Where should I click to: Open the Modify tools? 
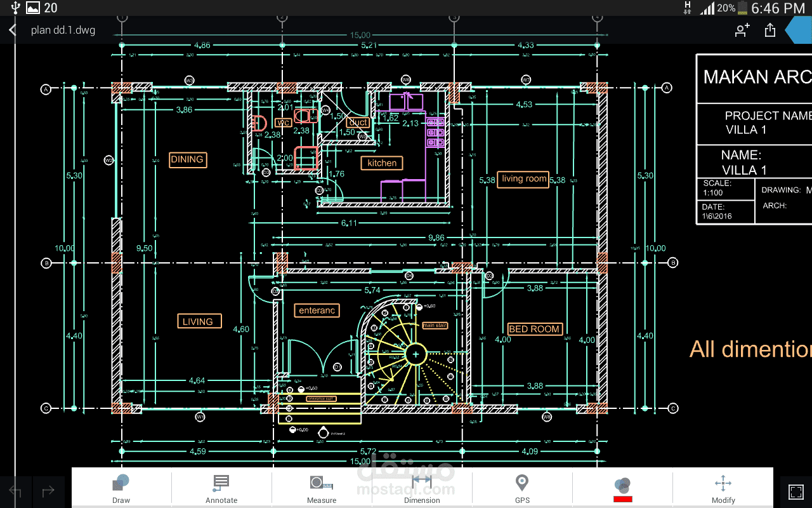pyautogui.click(x=723, y=489)
